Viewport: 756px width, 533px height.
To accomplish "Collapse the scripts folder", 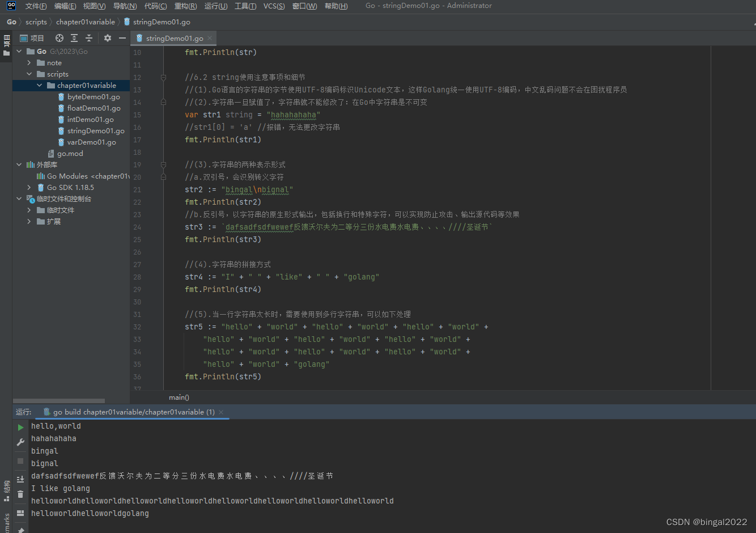I will [x=29, y=74].
